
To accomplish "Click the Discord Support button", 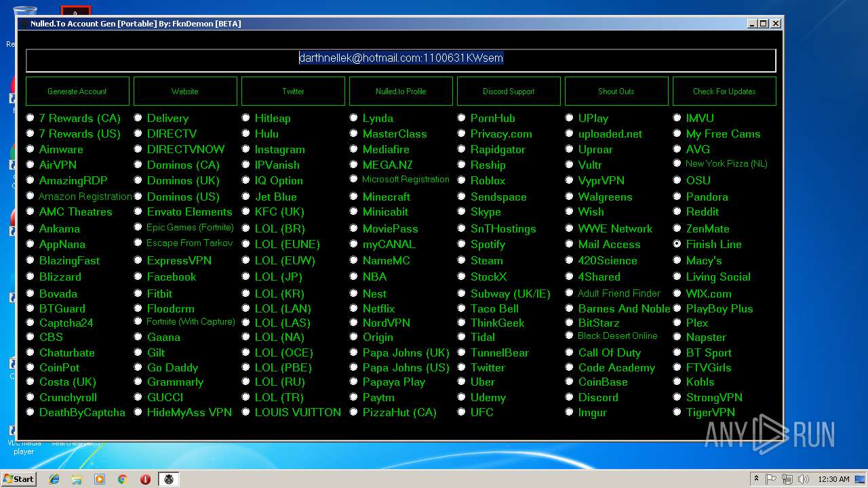I will 509,91.
